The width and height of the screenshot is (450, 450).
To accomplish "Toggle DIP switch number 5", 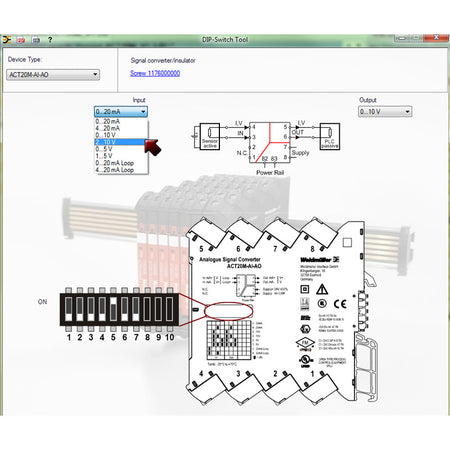I will [x=113, y=309].
